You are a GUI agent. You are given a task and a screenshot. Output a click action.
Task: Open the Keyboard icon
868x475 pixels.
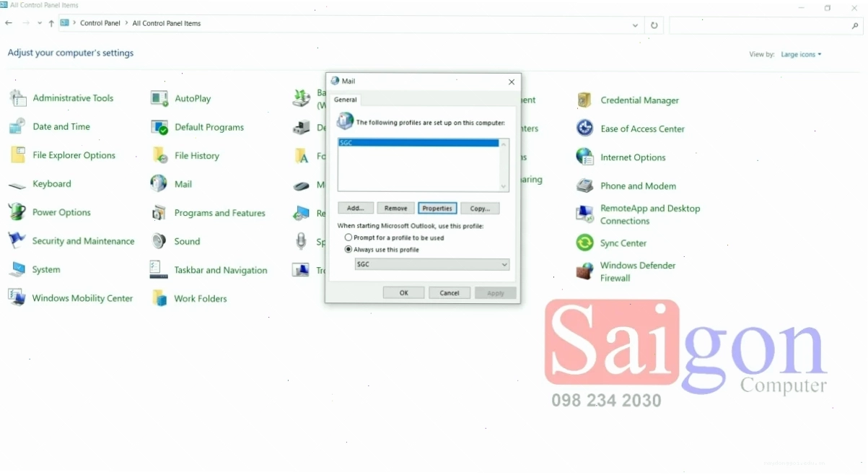click(17, 184)
